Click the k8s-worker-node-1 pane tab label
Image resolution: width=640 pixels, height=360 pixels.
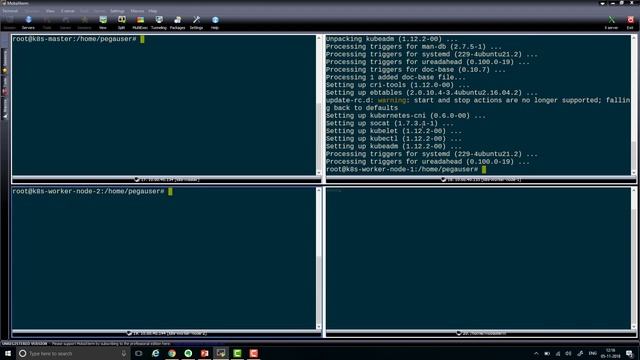(481, 180)
